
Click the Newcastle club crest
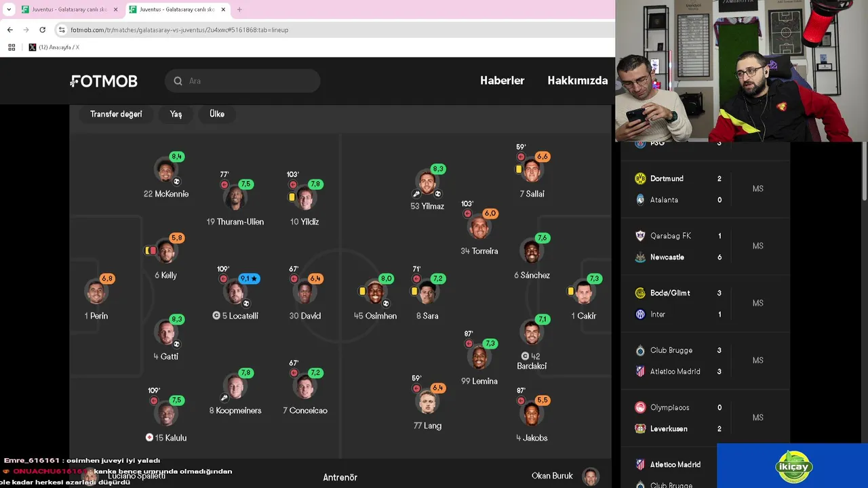(640, 257)
